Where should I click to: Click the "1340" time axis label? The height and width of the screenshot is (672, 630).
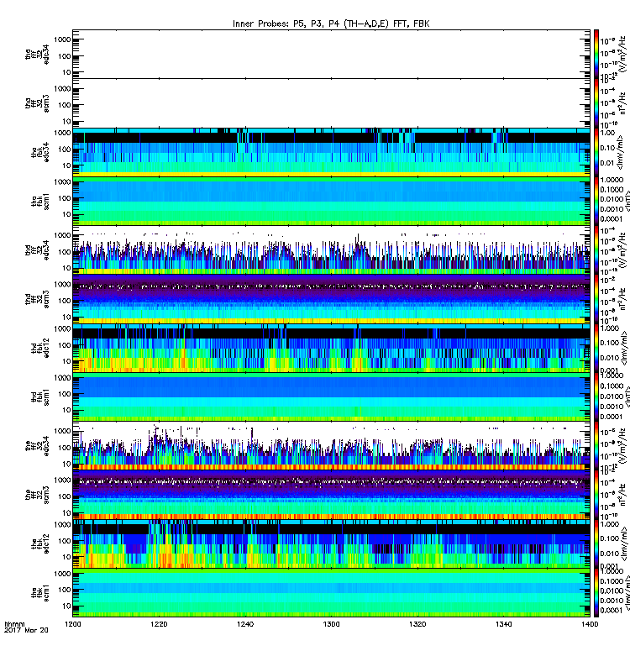[503, 624]
